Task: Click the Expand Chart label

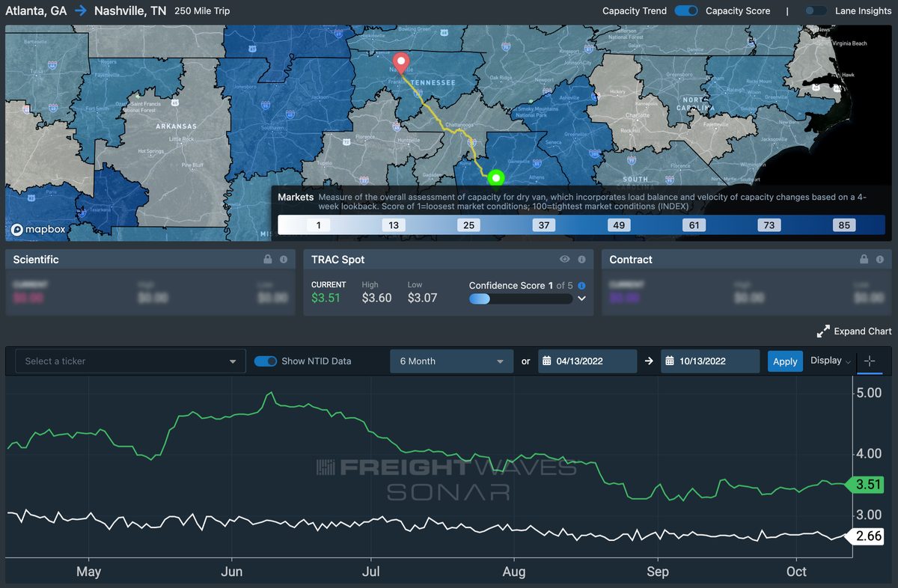Action: click(863, 331)
